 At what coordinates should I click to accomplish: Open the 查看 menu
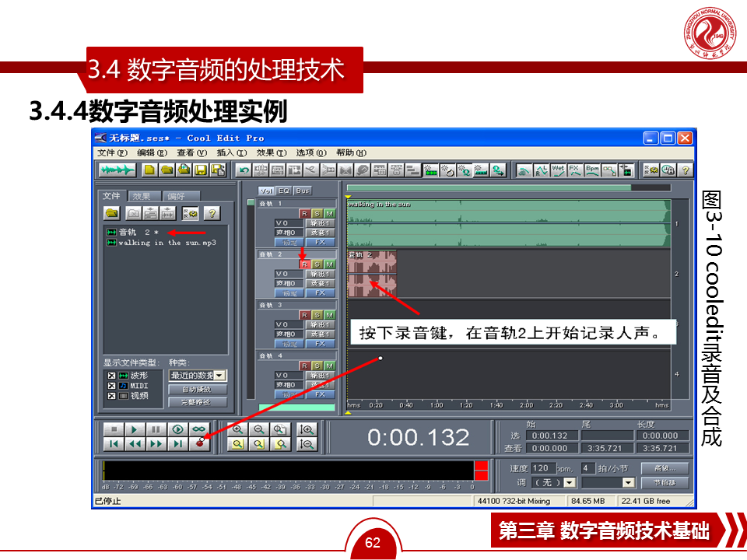pyautogui.click(x=191, y=152)
